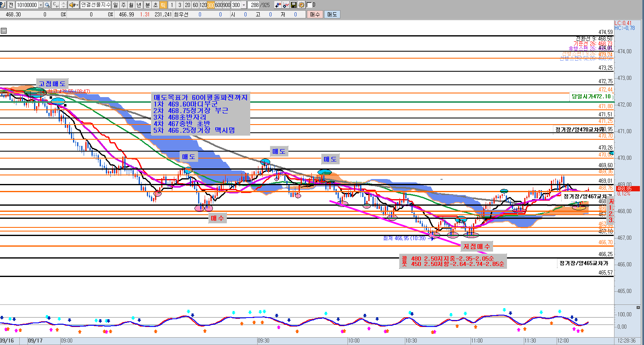
Task: Open the speaker alert icon in toolbar
Action: pyautogui.click(x=72, y=5)
